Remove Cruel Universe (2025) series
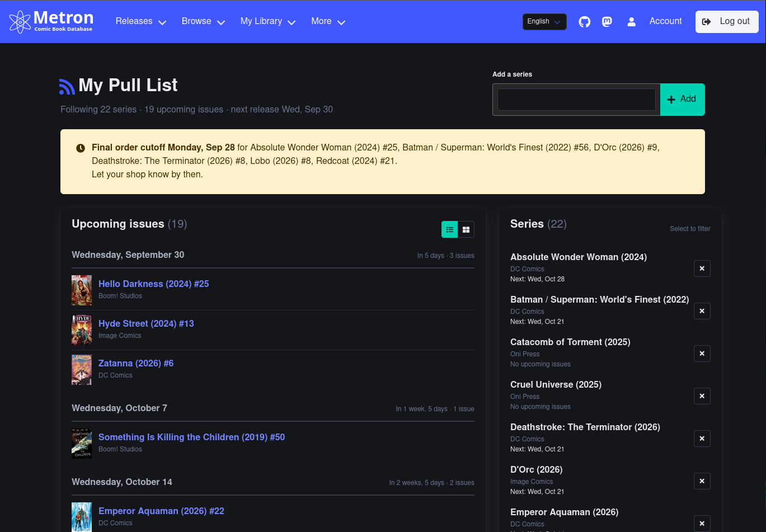This screenshot has width=766, height=532. 702,396
